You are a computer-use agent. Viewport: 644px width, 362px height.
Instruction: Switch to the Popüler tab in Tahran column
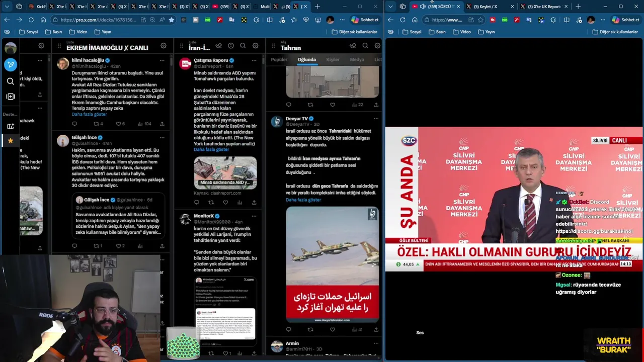(x=279, y=59)
